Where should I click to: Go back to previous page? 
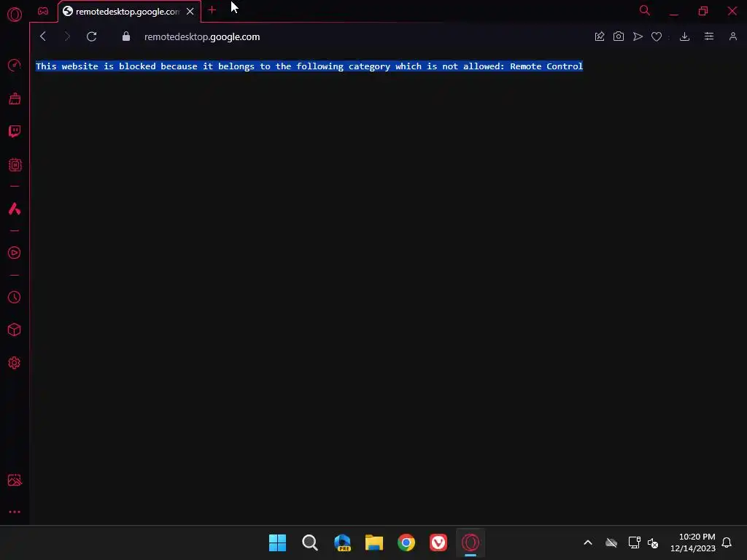click(x=43, y=36)
